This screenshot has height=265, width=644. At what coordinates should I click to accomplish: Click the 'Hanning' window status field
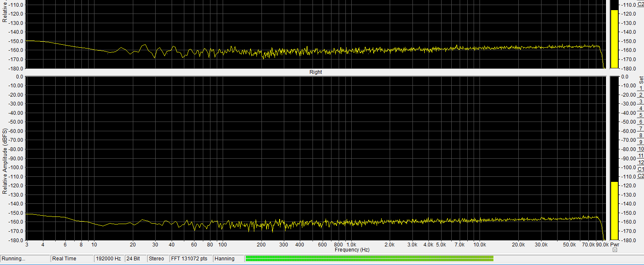228,259
